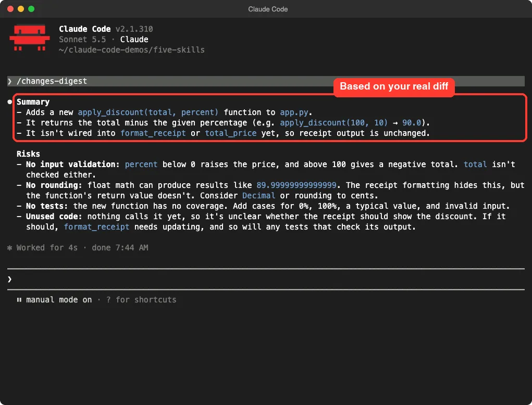Click the Claude Code pixel mascot logo
Viewport: 532px width, 405px height.
(x=30, y=37)
